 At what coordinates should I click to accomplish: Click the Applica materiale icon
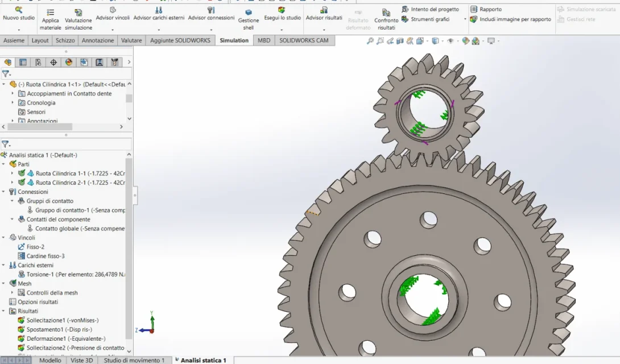pyautogui.click(x=50, y=13)
